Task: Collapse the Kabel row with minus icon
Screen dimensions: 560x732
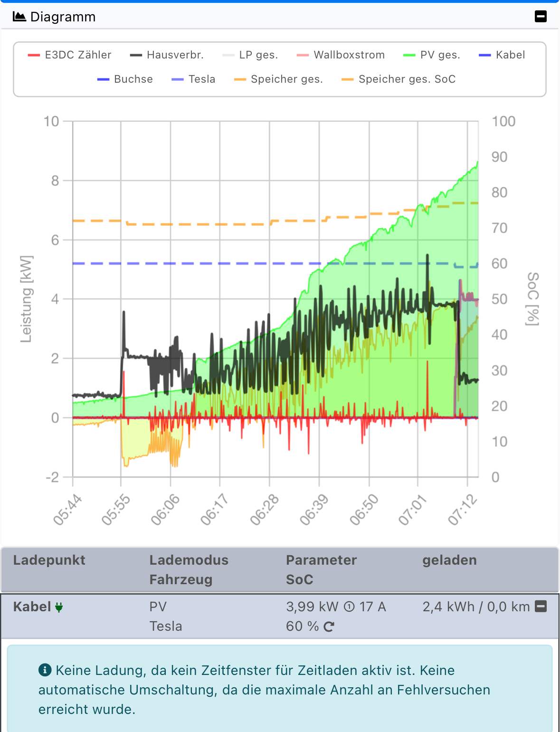Action: click(x=541, y=606)
